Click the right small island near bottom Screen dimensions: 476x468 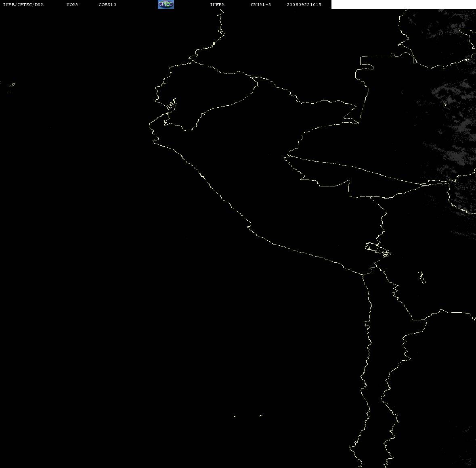[261, 416]
